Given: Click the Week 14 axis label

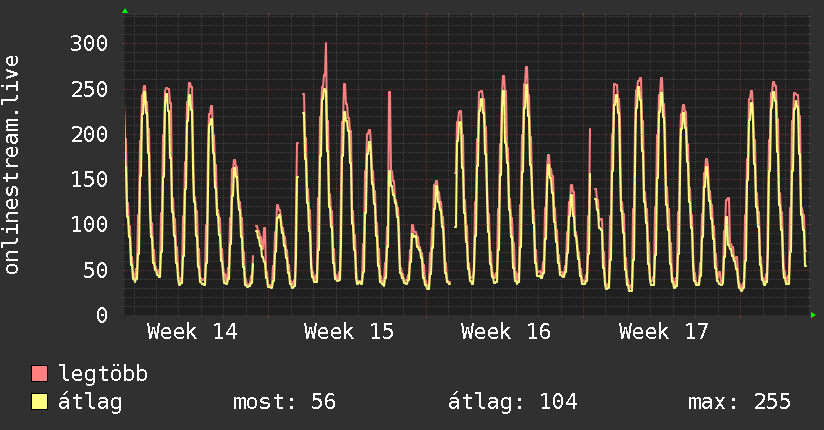Looking at the screenshot, I should click(x=192, y=332).
